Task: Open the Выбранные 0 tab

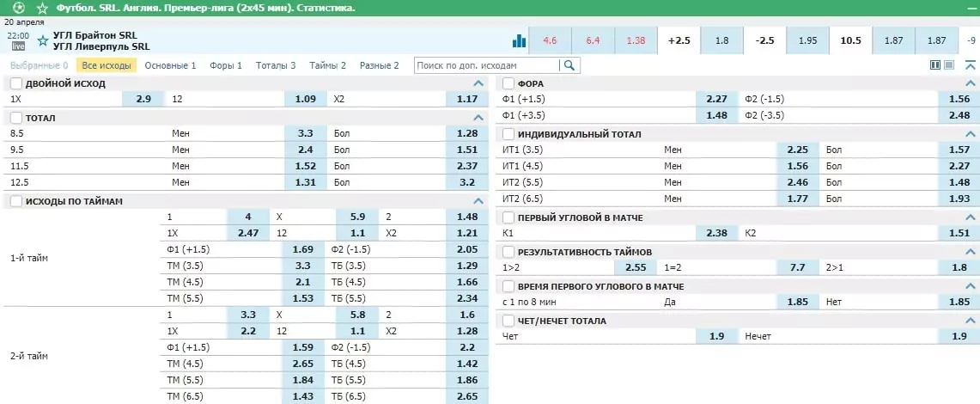Action: click(40, 65)
